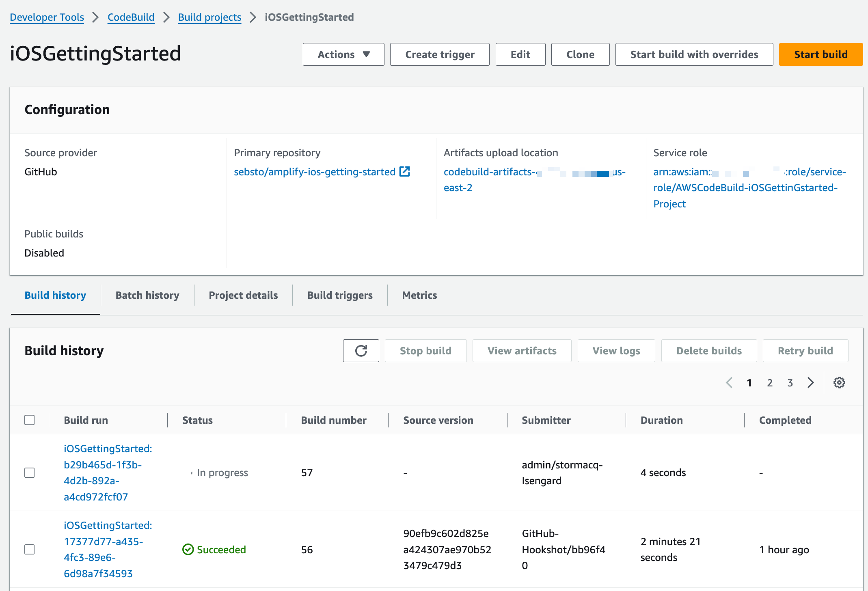Check the select-all builds checkbox
The image size is (868, 591).
tap(29, 420)
